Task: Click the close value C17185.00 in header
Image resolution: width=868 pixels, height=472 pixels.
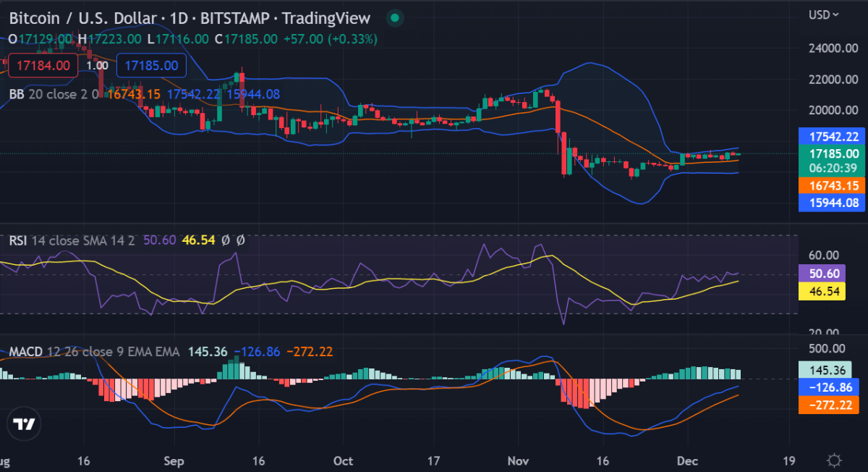Action: pyautogui.click(x=246, y=39)
